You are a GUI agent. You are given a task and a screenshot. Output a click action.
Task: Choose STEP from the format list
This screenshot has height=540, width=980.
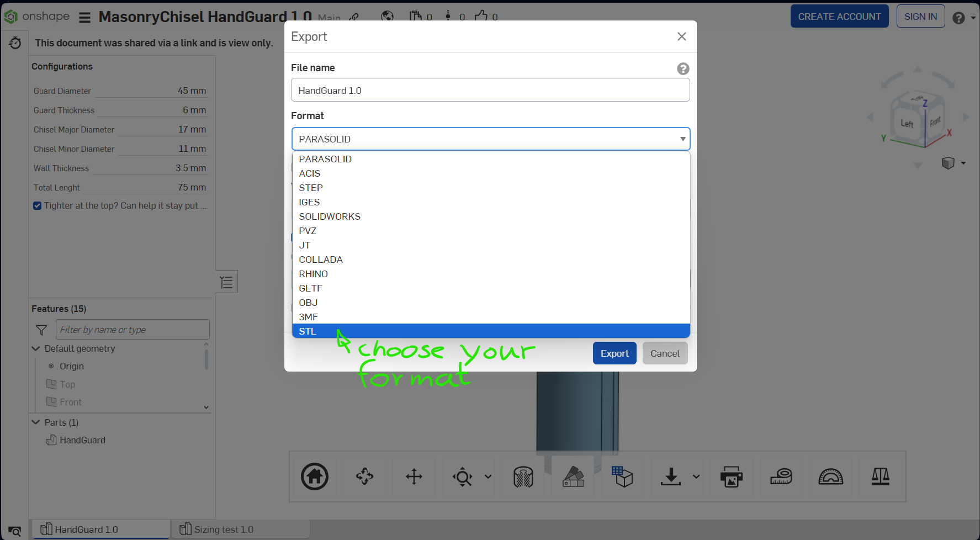coord(491,188)
